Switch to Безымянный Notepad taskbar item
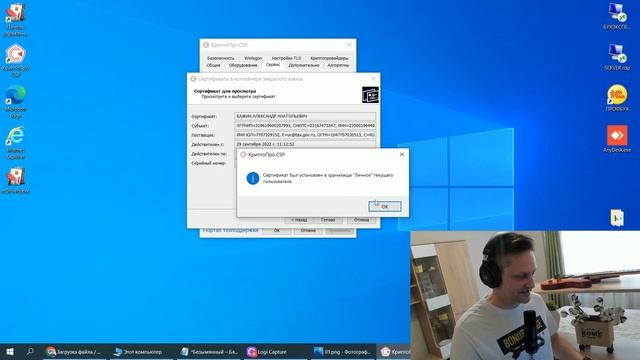This screenshot has height=360, width=640. (x=209, y=352)
